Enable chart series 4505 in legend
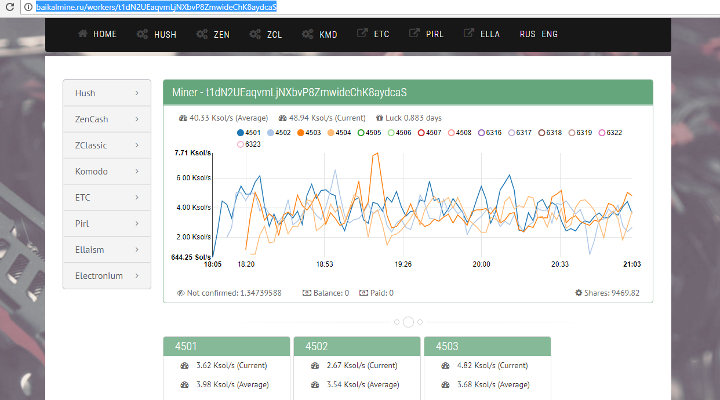720x400 pixels. point(370,133)
